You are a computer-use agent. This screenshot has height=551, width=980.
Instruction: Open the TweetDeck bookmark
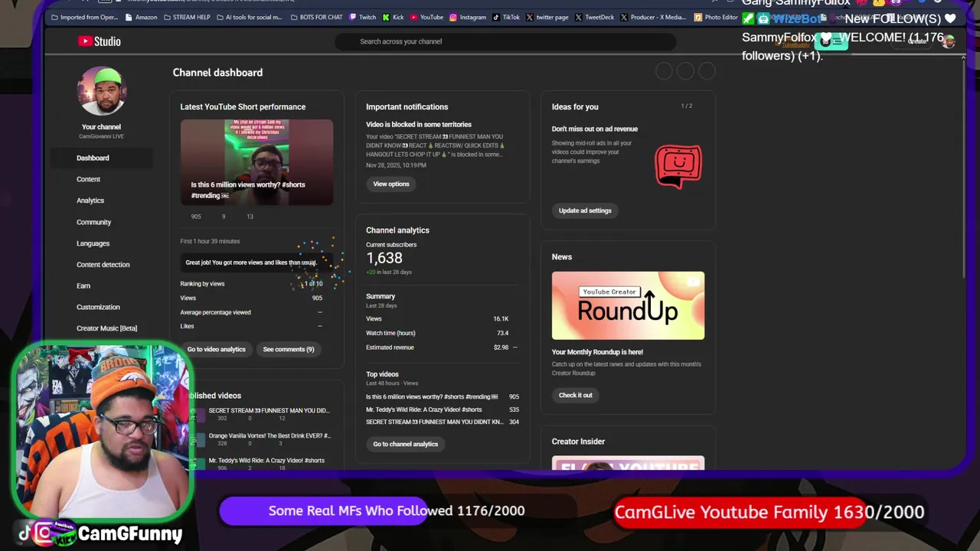pos(595,17)
